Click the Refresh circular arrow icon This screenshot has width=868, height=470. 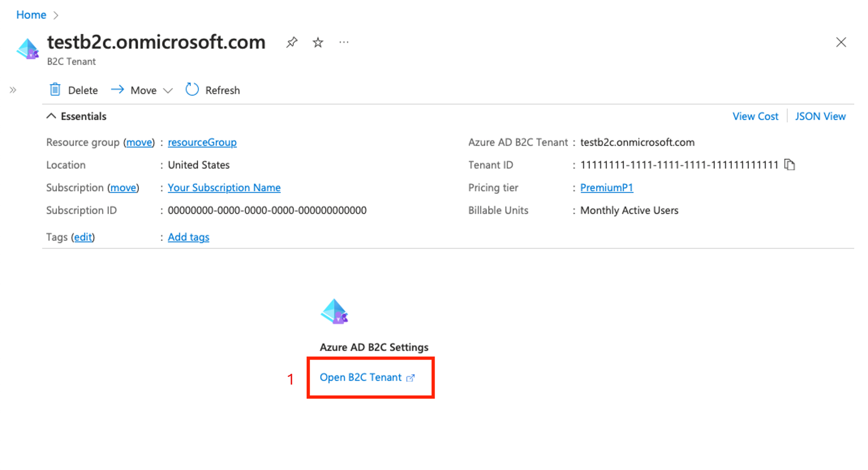click(x=192, y=90)
